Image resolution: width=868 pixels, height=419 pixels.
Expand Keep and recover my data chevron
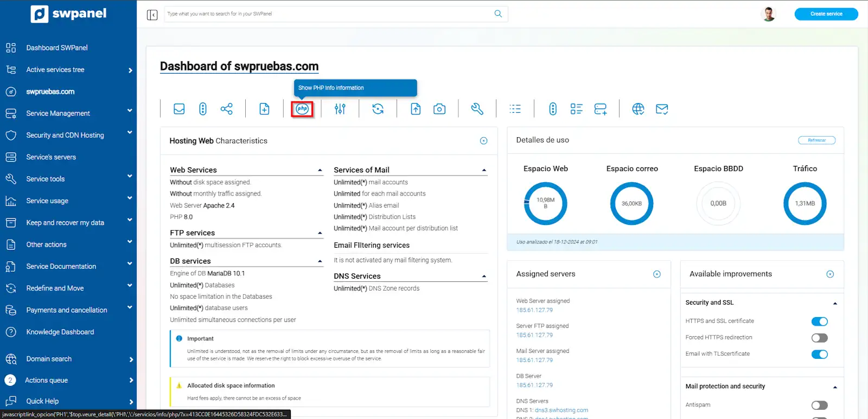pos(130,220)
